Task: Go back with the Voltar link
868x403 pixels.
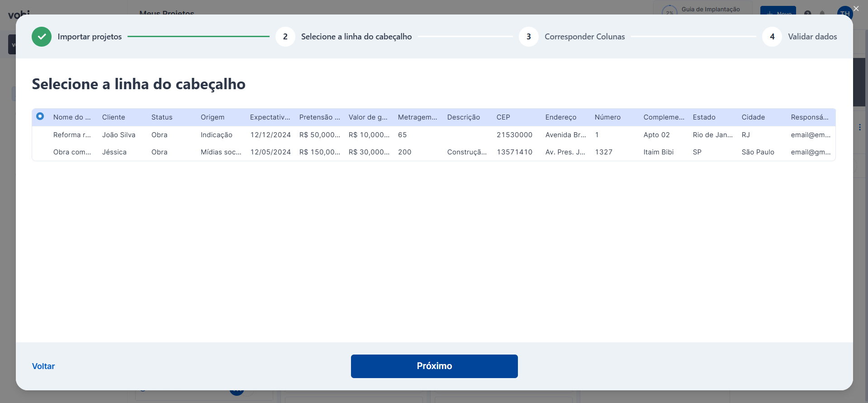Action: pos(43,366)
